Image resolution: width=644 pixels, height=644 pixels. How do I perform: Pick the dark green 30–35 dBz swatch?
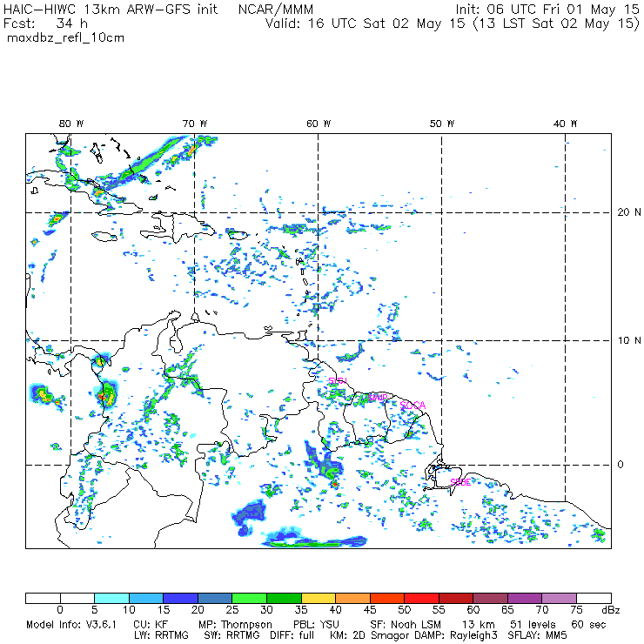coord(285,598)
